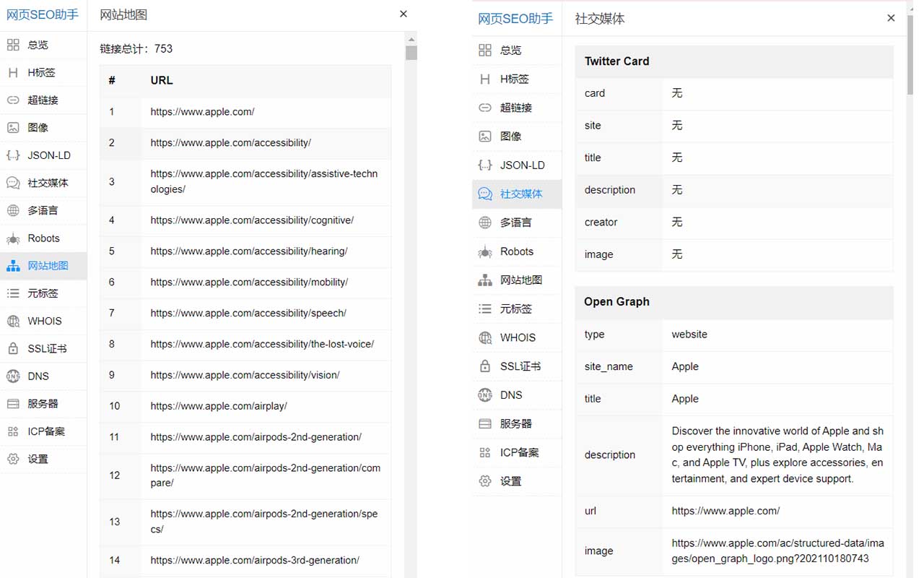Close the 社交媒体 panel

[891, 18]
